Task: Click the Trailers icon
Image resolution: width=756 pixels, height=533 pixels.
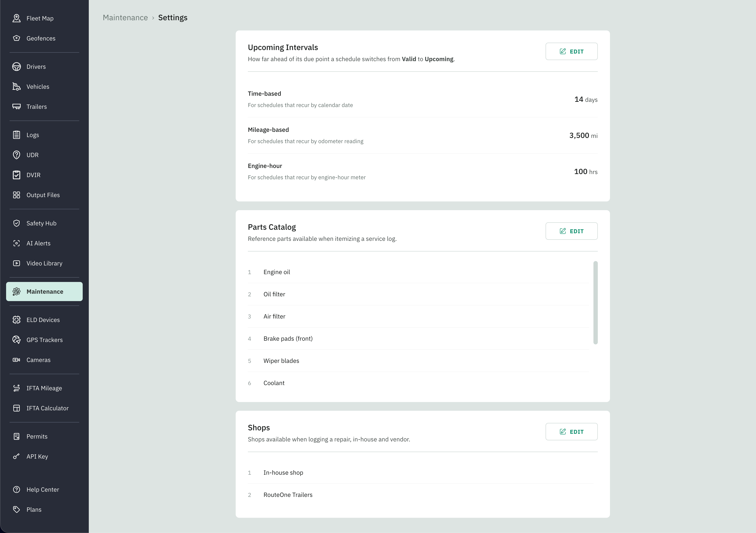Action: tap(17, 107)
